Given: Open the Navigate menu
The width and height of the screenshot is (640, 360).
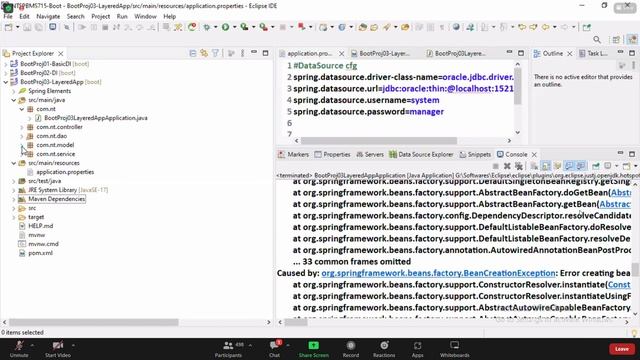Looking at the screenshot, I should point(48,16).
